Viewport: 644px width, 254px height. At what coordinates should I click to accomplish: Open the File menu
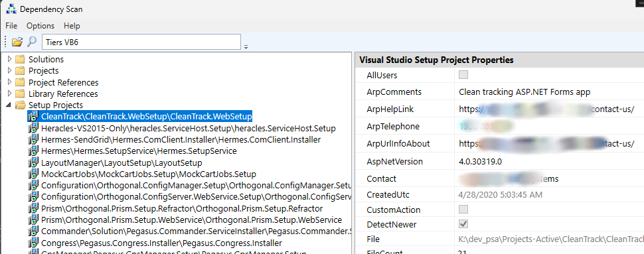point(11,26)
